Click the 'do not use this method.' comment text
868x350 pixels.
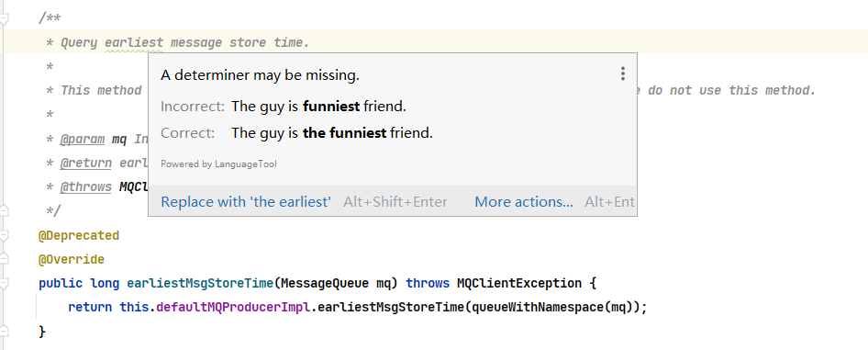pos(732,90)
